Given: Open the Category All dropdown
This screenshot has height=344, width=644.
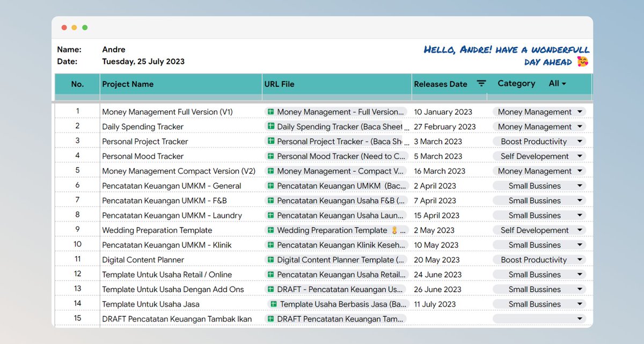Looking at the screenshot, I should [x=559, y=84].
